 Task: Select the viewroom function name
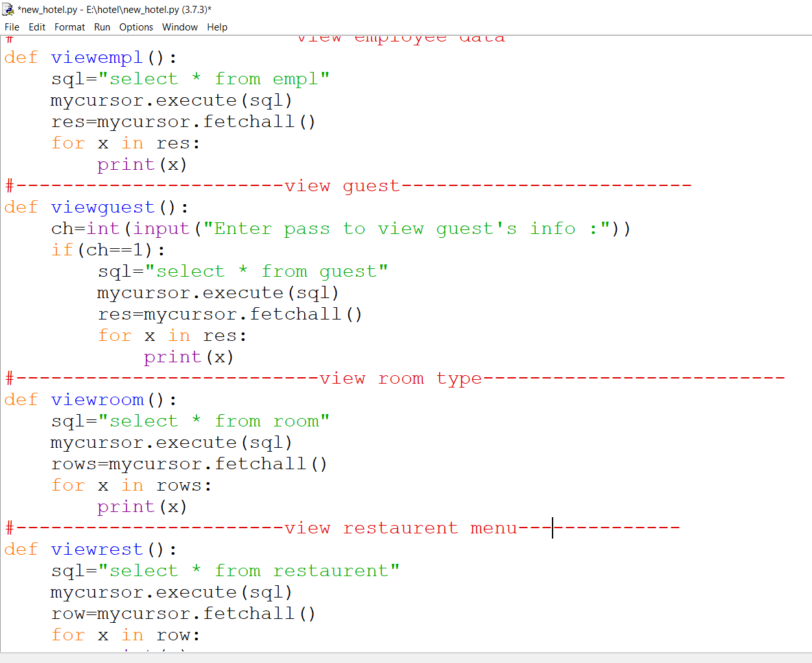click(97, 399)
